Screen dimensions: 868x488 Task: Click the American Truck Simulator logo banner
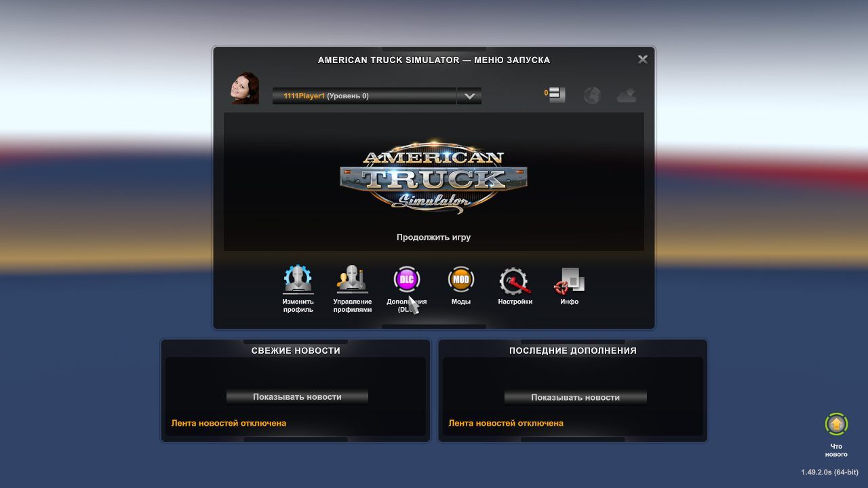[x=433, y=178]
